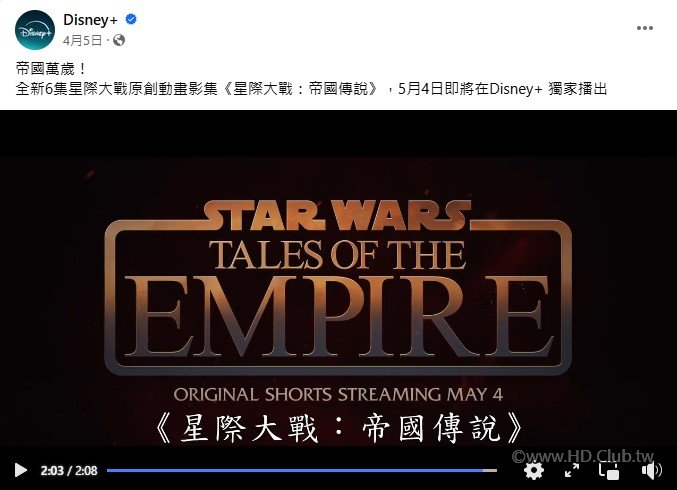Open the video settings gear
Screen dimensions: 677x490
(534, 470)
